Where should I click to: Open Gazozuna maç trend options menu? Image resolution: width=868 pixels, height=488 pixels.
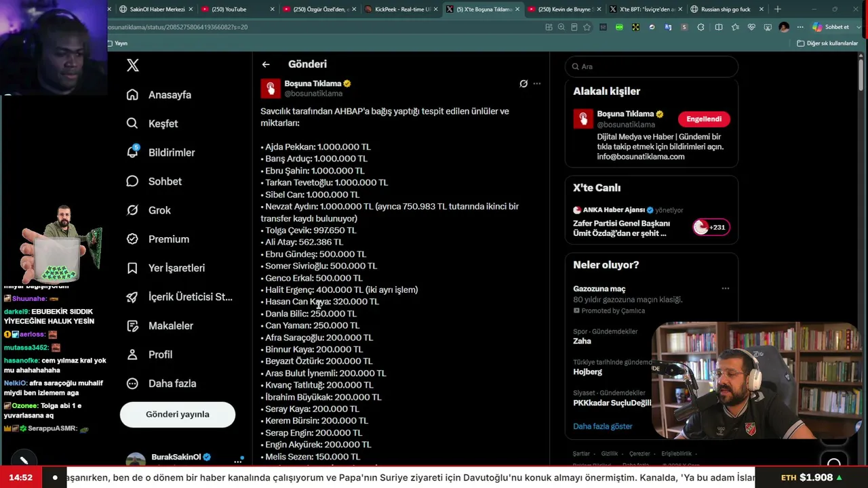pyautogui.click(x=726, y=289)
